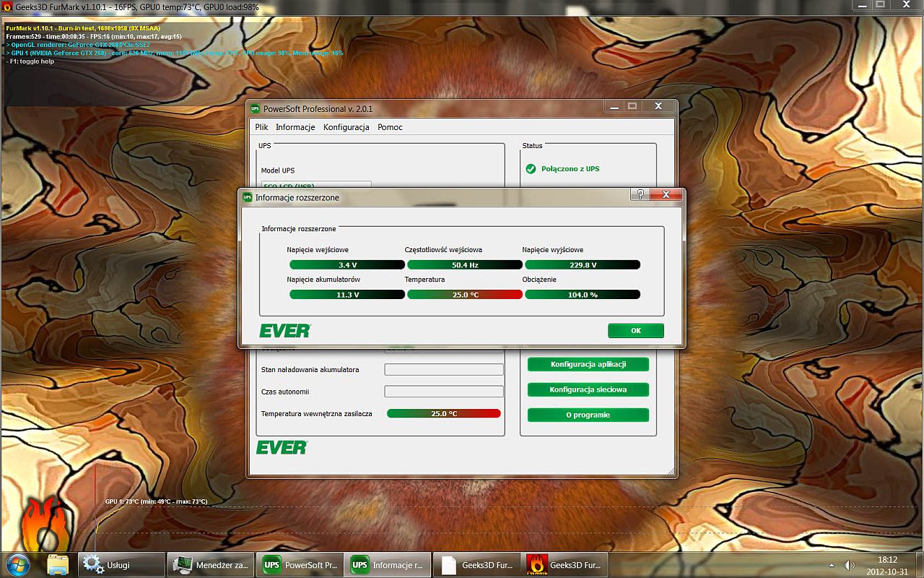Click the Obciążenie 104.0 % bar

[583, 295]
